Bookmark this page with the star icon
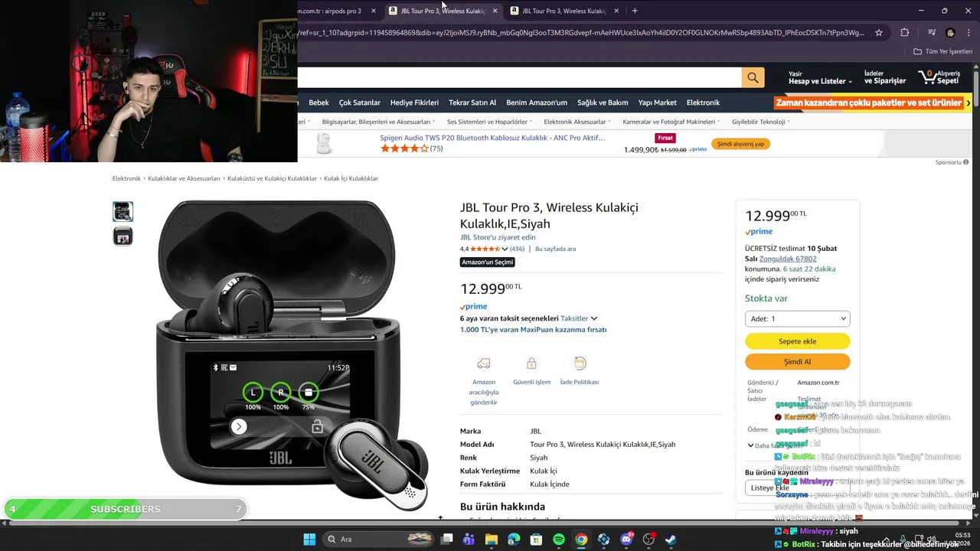The image size is (980, 551). click(x=879, y=33)
